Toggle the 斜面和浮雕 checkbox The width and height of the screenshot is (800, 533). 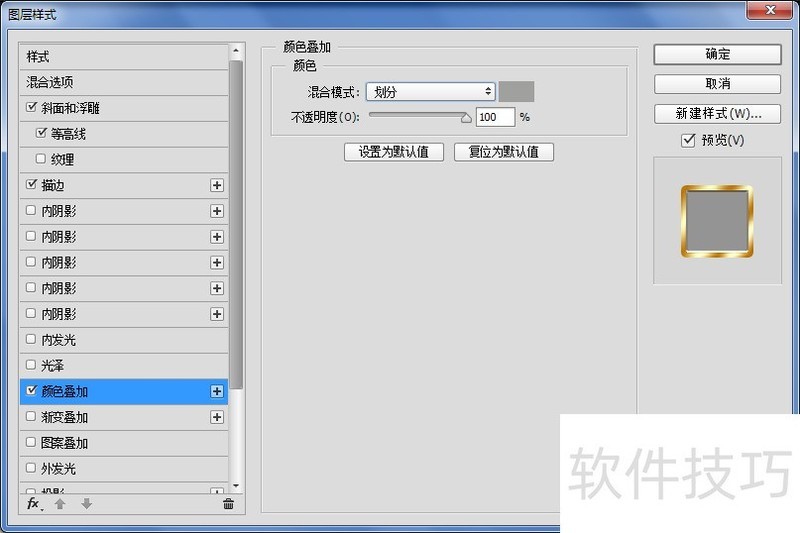pos(32,107)
